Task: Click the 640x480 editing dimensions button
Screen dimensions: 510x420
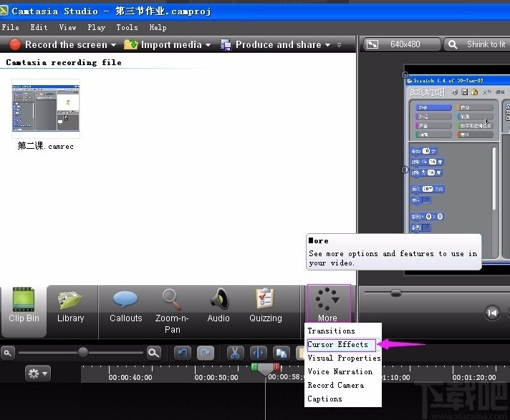Action: (x=402, y=44)
